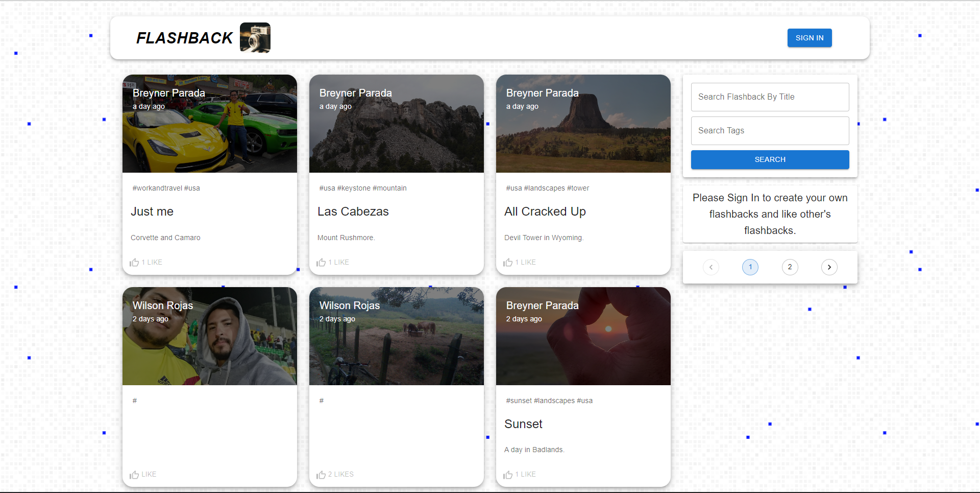
Task: Select page 1 in pagination
Action: click(750, 267)
